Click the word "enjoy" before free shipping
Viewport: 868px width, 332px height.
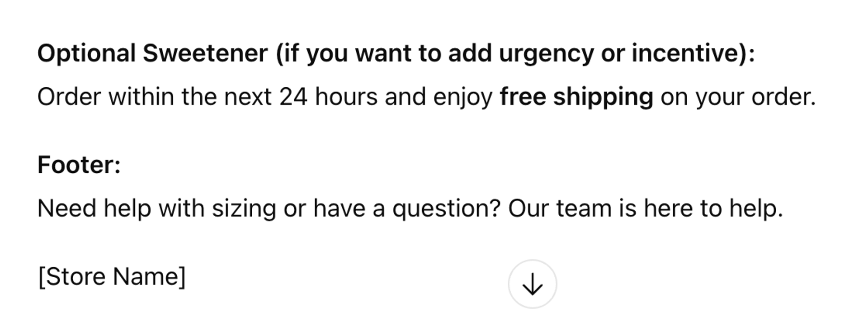coord(462,97)
